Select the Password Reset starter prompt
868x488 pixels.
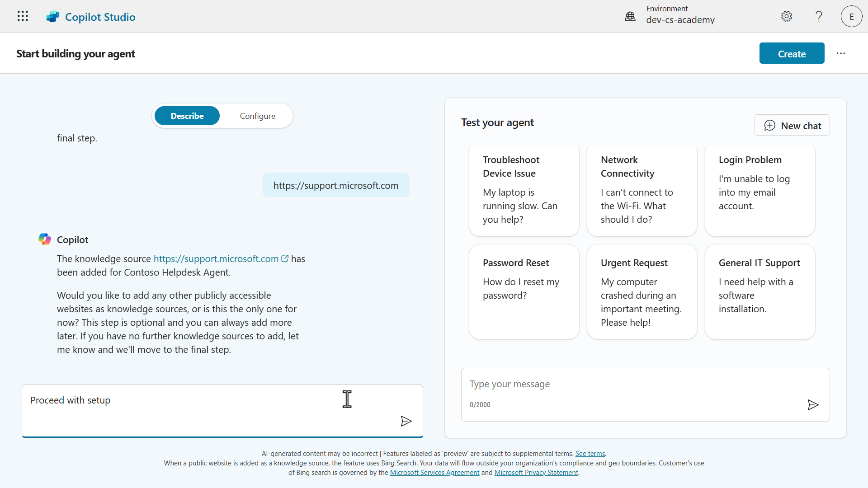(x=524, y=291)
